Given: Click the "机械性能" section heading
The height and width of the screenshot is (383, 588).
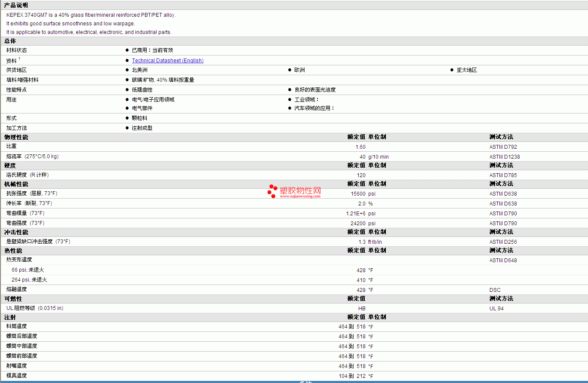Looking at the screenshot, I should [x=16, y=184].
